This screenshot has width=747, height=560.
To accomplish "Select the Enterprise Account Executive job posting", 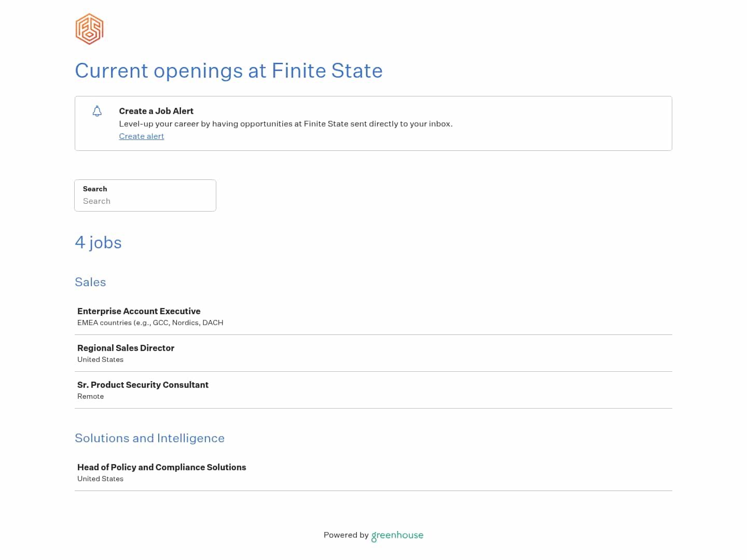I will (x=139, y=311).
